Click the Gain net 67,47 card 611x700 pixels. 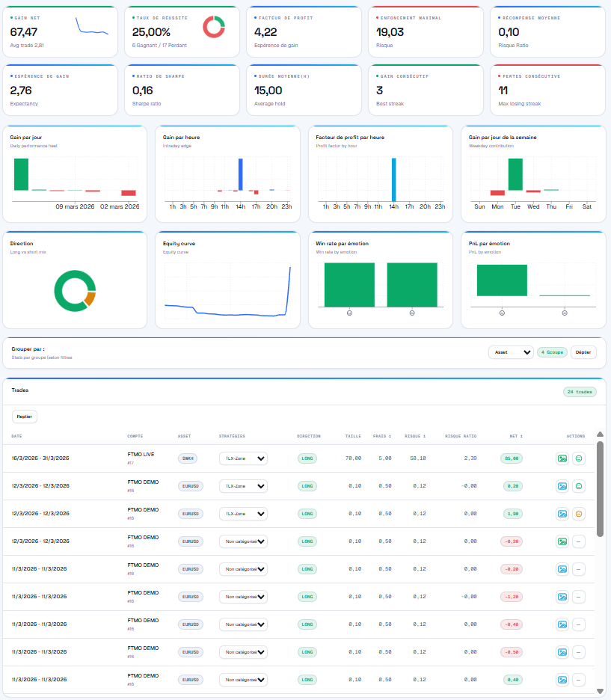coord(61,31)
